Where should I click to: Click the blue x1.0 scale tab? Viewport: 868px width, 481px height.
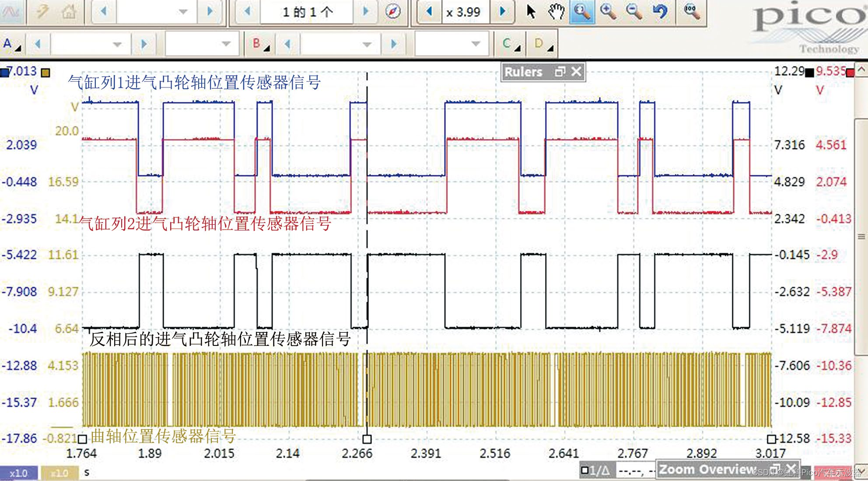coord(18,473)
